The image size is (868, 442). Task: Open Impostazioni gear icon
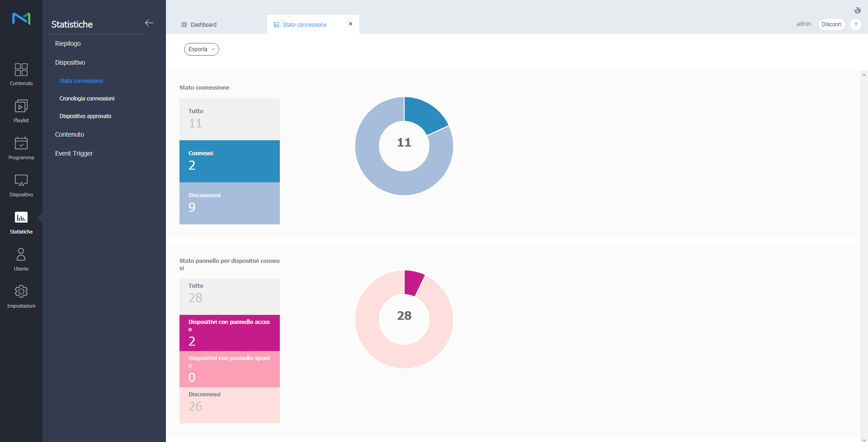(x=21, y=292)
